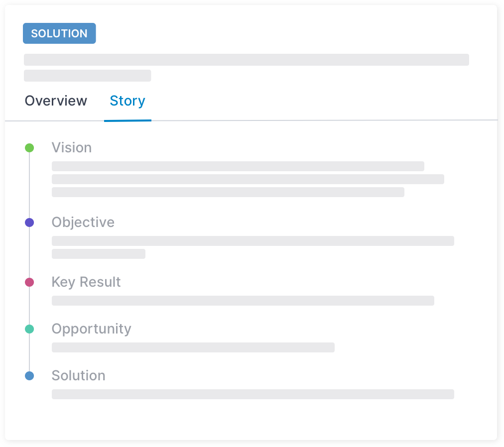Open the Objective section heading
Viewport: 504px width, 447px height.
click(x=83, y=222)
